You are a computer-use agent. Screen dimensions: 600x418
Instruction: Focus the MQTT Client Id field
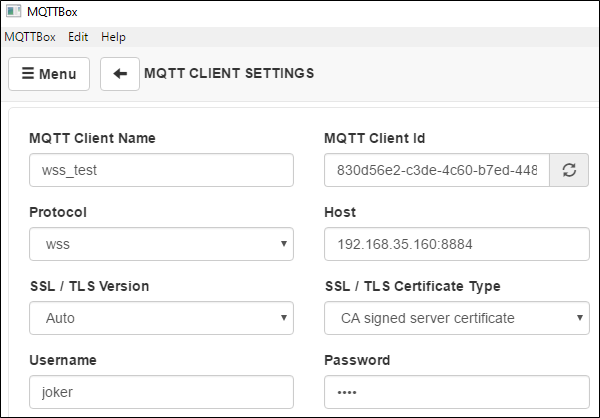pyautogui.click(x=437, y=170)
